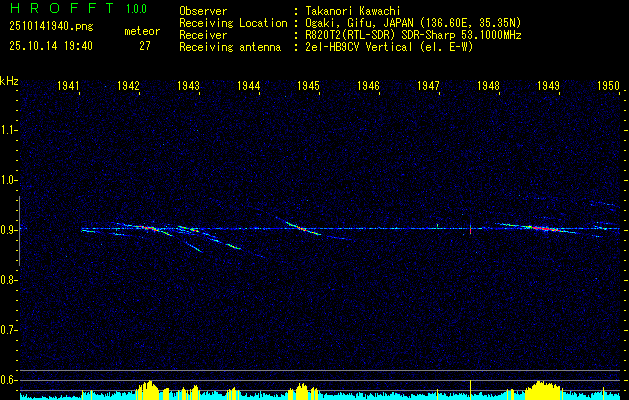
Task: Click the 0.8 kHz frequency label
Action: pos(8,280)
